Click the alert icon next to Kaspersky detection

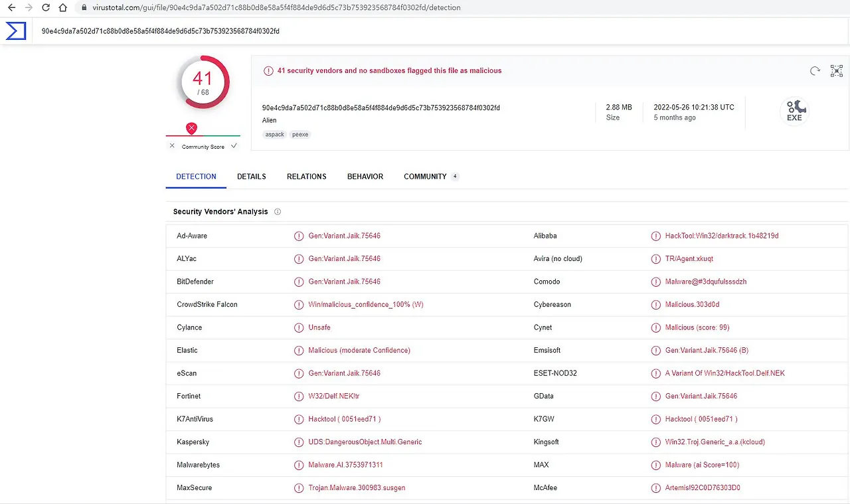click(x=299, y=442)
